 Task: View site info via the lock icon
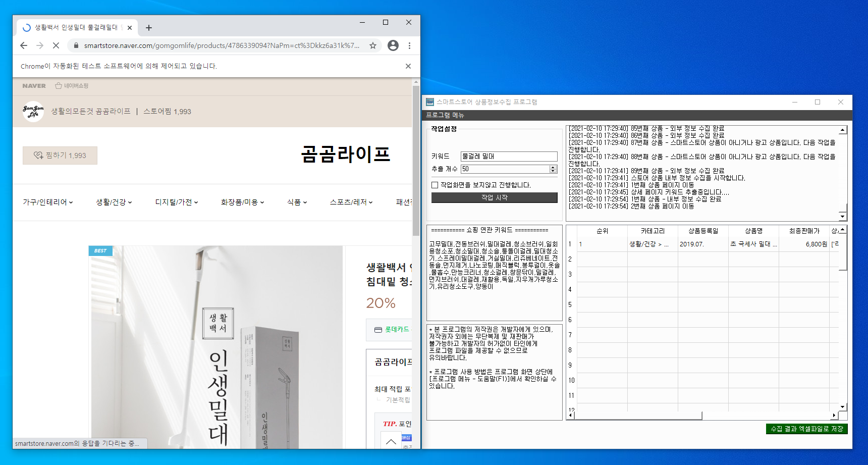coord(76,45)
